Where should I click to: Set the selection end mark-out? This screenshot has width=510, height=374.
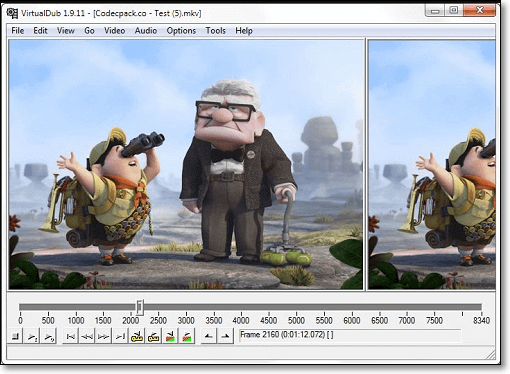pos(225,336)
